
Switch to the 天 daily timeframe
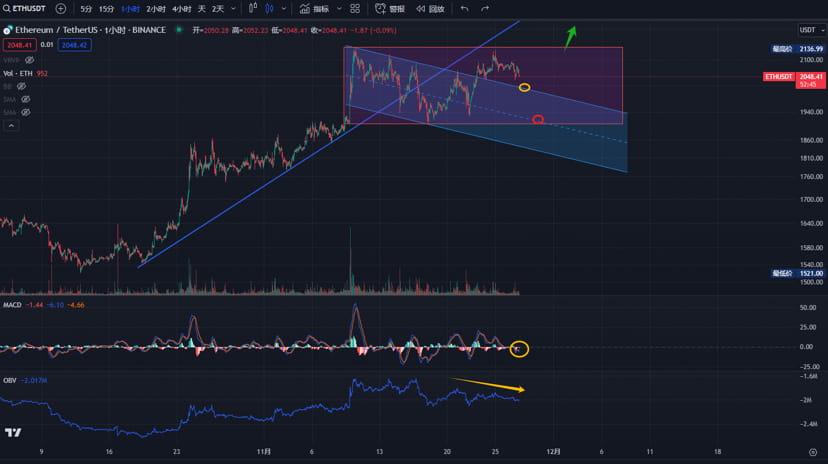(x=202, y=9)
